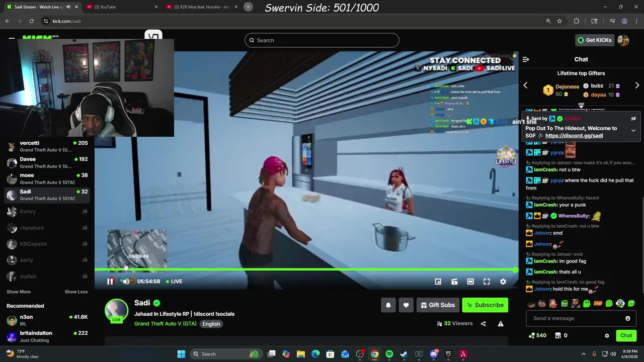Follow Sadi with the heart button
The height and width of the screenshot is (362, 644).
pos(406,305)
